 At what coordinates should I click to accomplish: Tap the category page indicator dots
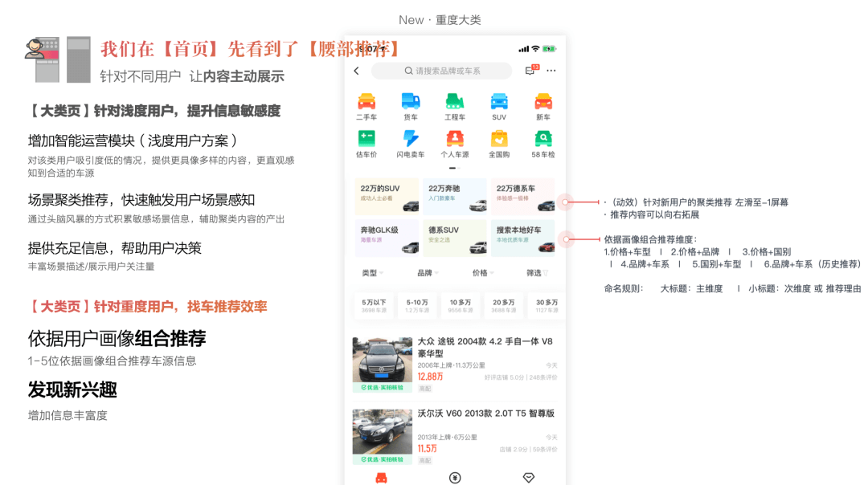click(454, 168)
